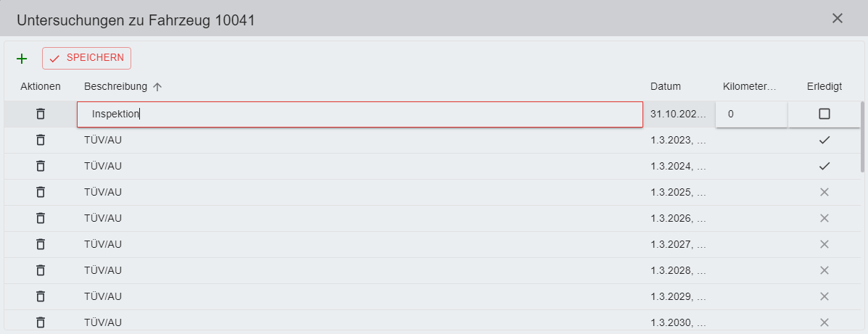
Task: Delete the TÜV/AU entry dated 1.3.2030
Action: (41, 322)
